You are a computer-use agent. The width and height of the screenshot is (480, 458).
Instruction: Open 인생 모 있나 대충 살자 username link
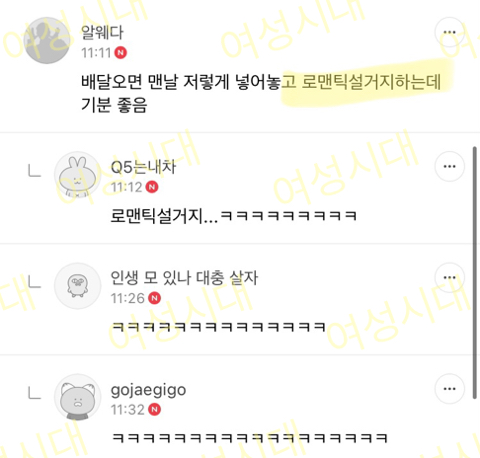(x=184, y=278)
